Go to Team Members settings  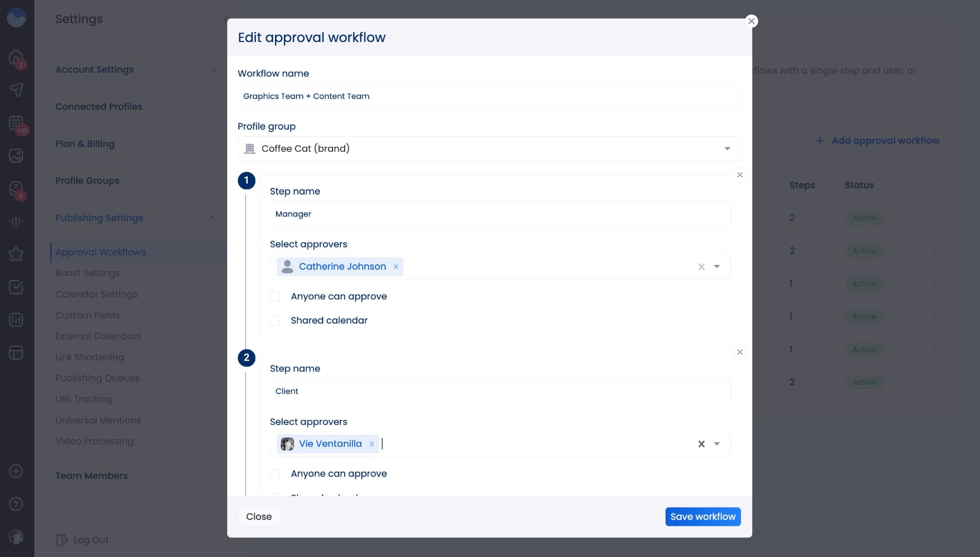(x=91, y=476)
